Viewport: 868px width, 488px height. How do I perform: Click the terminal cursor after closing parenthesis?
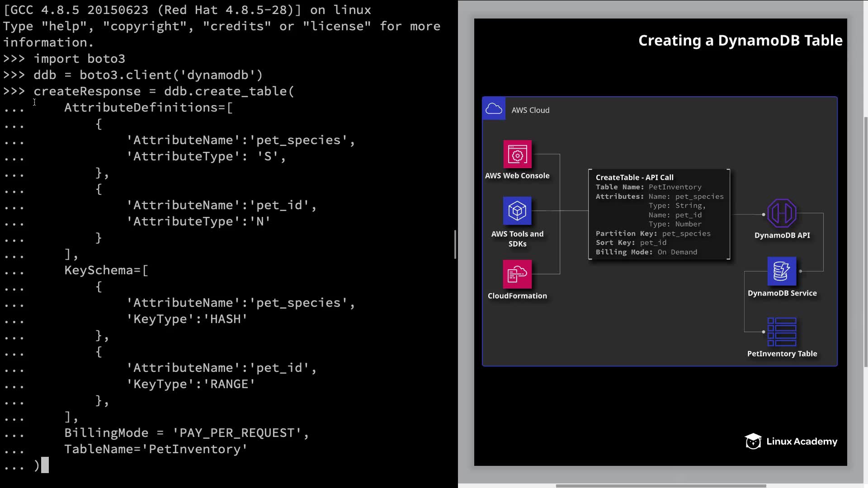(45, 465)
